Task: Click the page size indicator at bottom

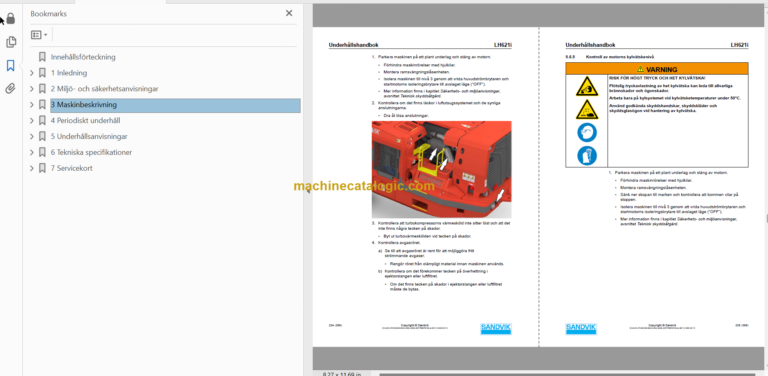Action: pos(342,374)
